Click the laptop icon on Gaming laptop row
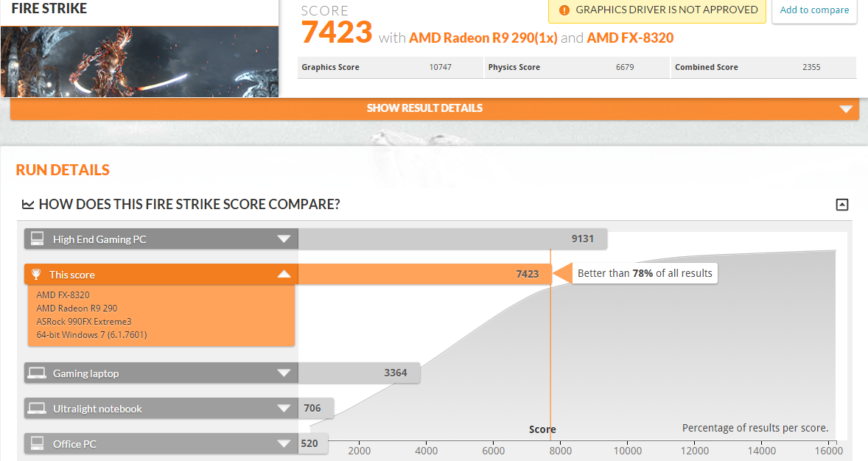The image size is (868, 461). click(37, 373)
